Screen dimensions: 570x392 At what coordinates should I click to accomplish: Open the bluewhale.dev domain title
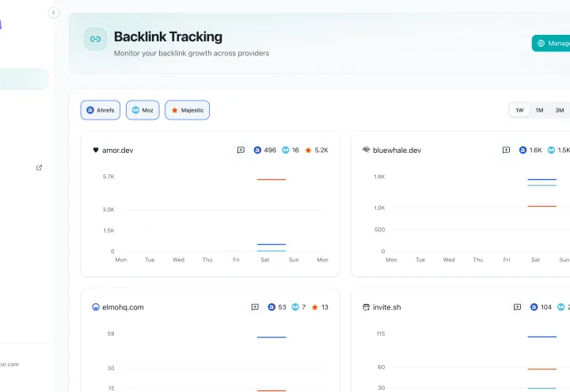point(397,150)
